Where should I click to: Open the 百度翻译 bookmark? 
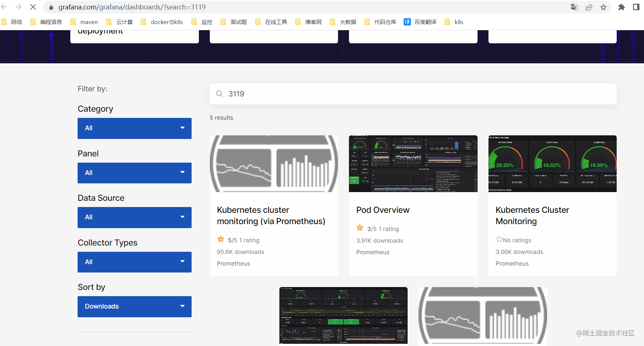[420, 22]
